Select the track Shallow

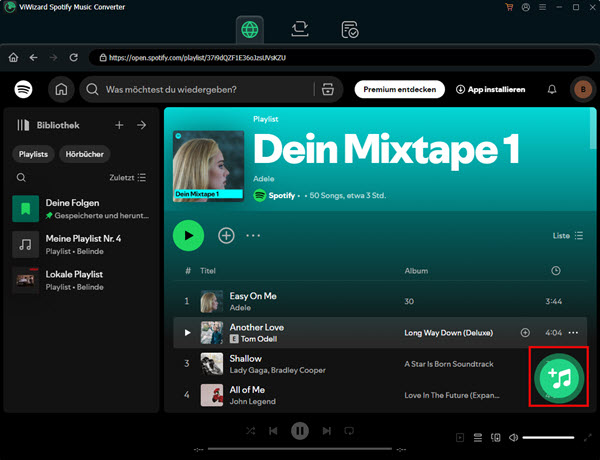[x=245, y=359]
